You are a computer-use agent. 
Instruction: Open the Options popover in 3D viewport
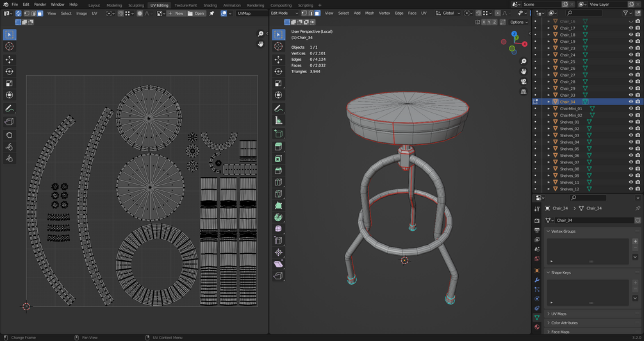click(x=519, y=22)
